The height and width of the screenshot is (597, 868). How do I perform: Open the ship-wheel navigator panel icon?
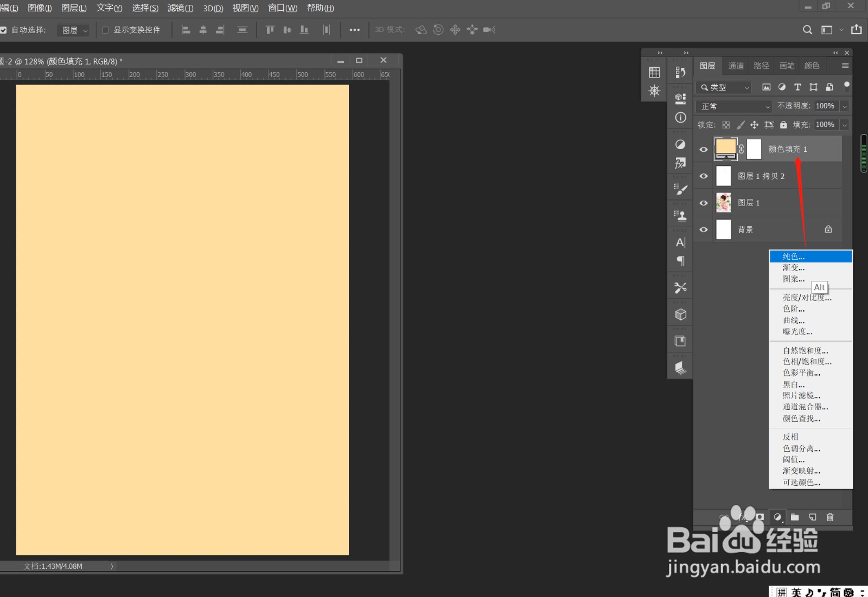pyautogui.click(x=654, y=91)
